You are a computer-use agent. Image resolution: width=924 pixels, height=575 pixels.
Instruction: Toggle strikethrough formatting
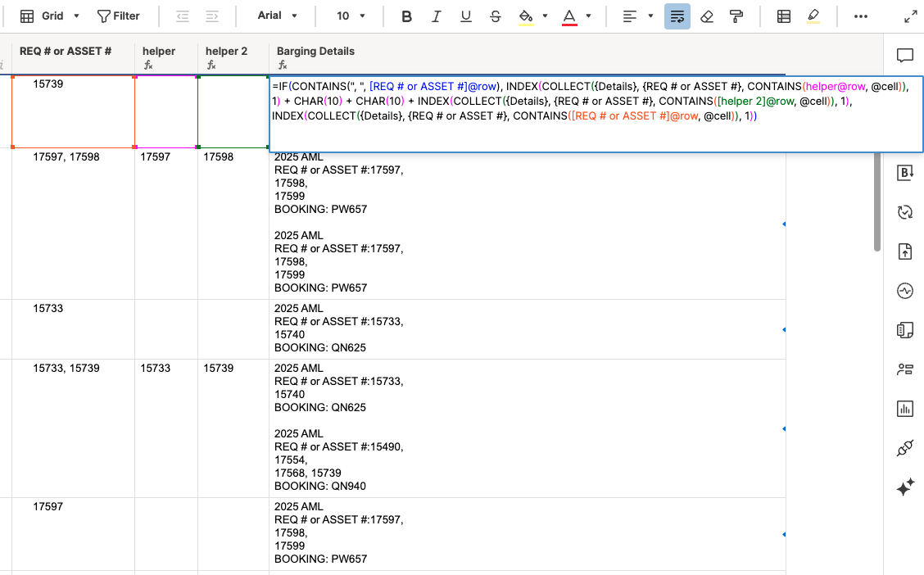pyautogui.click(x=495, y=16)
